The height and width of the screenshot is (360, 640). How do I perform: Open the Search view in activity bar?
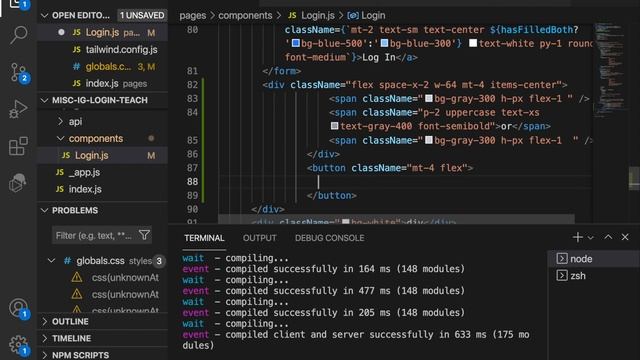[18, 35]
